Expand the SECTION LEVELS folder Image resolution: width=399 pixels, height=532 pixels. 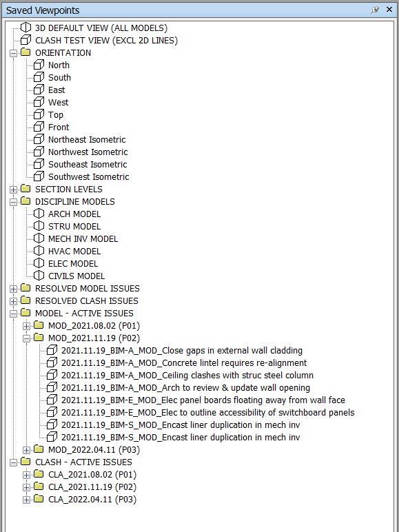(13, 190)
